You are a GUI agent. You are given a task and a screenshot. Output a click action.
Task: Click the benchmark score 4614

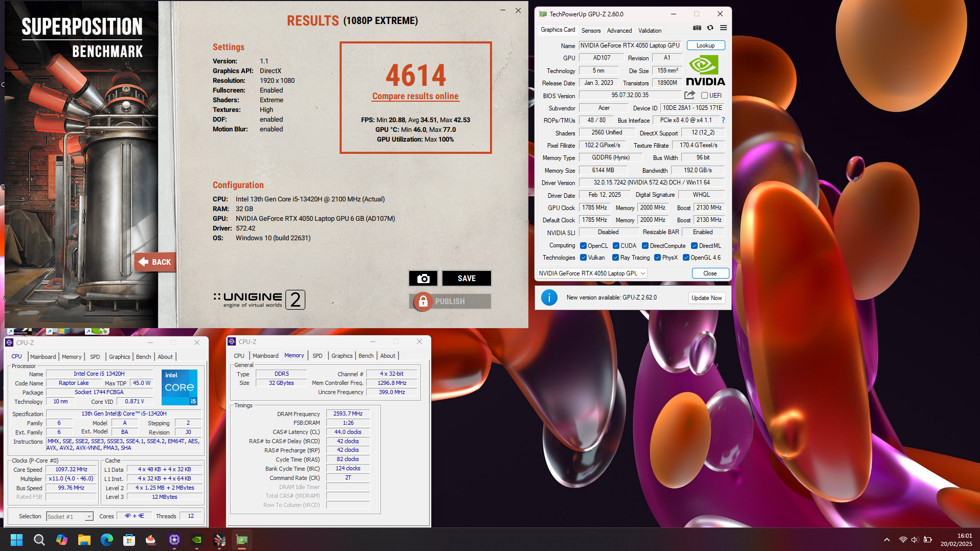pos(416,75)
